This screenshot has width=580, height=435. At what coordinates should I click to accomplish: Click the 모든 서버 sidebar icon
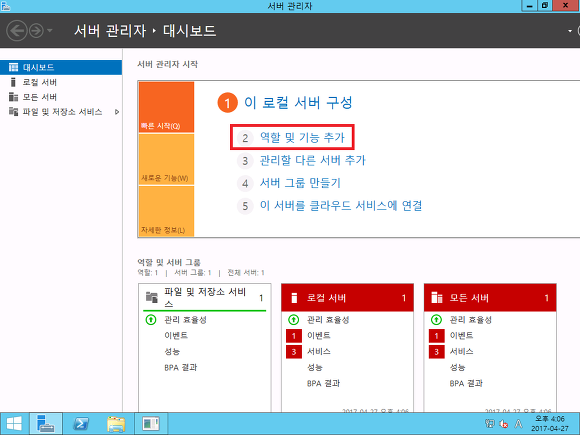pos(13,97)
